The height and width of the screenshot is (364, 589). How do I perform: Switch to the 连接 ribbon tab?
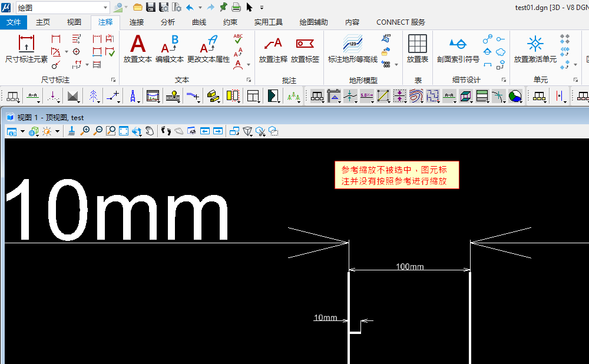pos(137,22)
